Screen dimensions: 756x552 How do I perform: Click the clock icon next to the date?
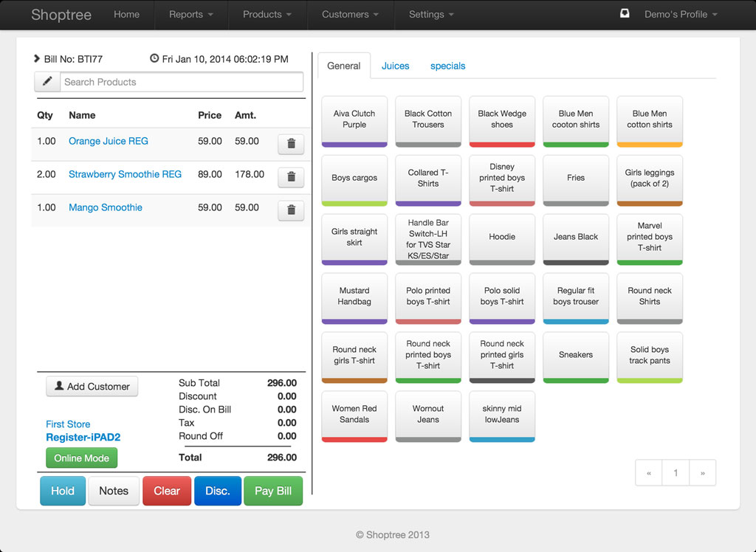click(x=154, y=58)
